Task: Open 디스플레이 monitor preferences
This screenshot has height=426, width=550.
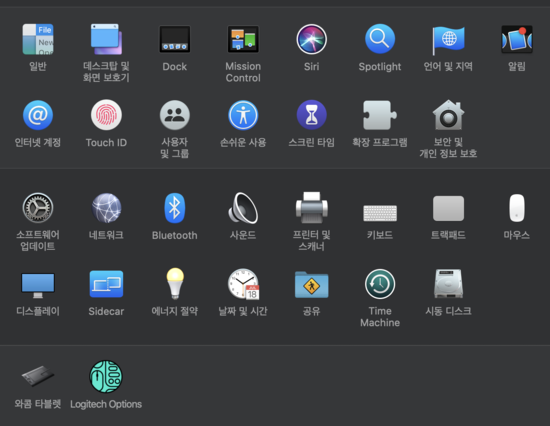Action: [x=38, y=285]
